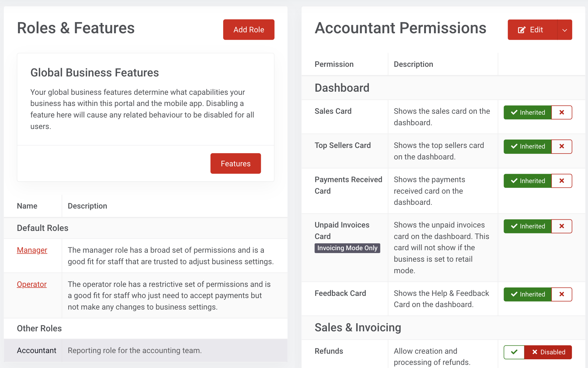Select the Accountant role row
The image size is (588, 368).
coord(37,351)
